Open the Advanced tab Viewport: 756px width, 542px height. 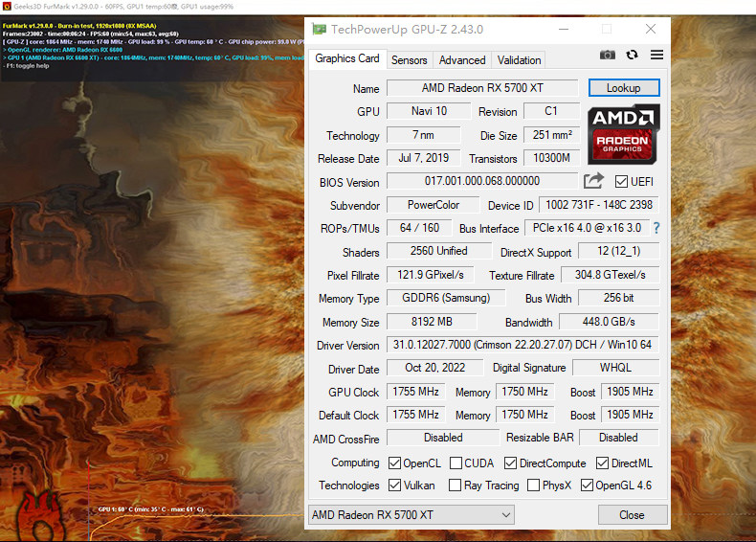[462, 60]
